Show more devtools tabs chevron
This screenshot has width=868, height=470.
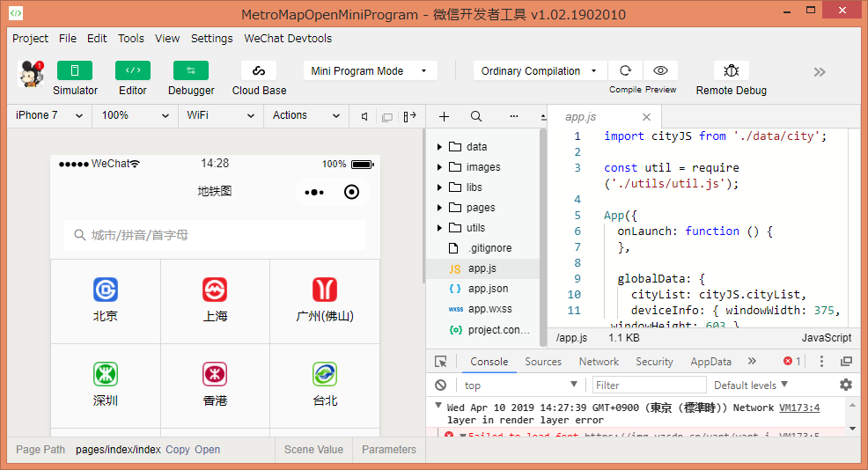(752, 361)
